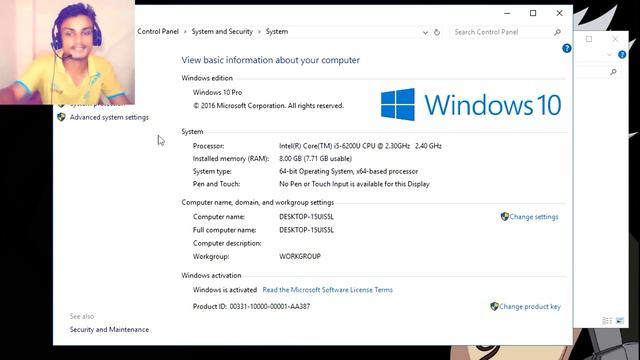This screenshot has height=360, width=640.
Task: Click the shield icon beside Advanced system settings
Action: (61, 117)
